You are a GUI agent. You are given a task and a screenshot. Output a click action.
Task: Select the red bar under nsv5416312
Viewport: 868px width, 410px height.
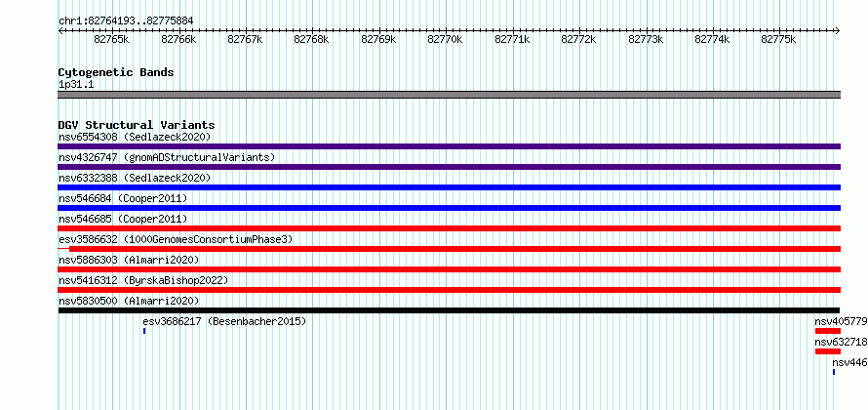(x=450, y=290)
